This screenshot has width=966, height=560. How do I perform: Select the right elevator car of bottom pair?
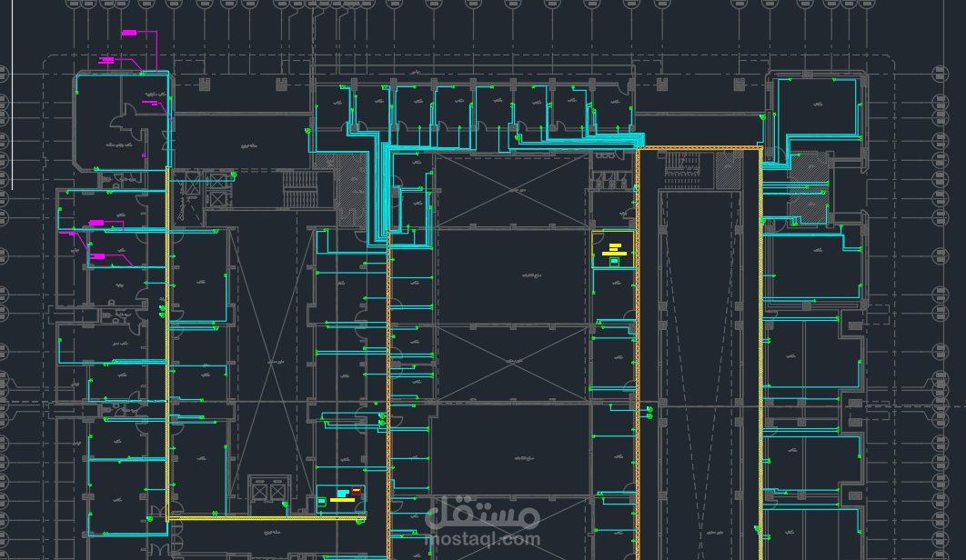click(277, 492)
